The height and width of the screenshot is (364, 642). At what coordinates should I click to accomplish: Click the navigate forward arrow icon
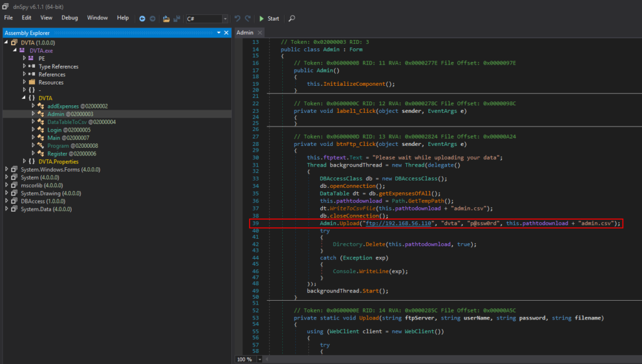click(x=152, y=18)
